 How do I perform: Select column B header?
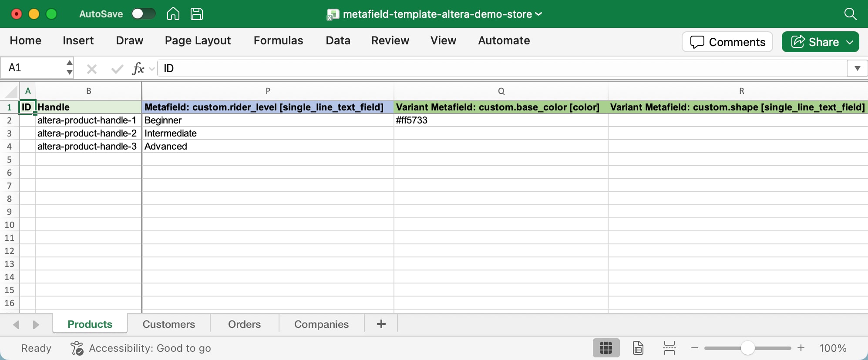[88, 91]
